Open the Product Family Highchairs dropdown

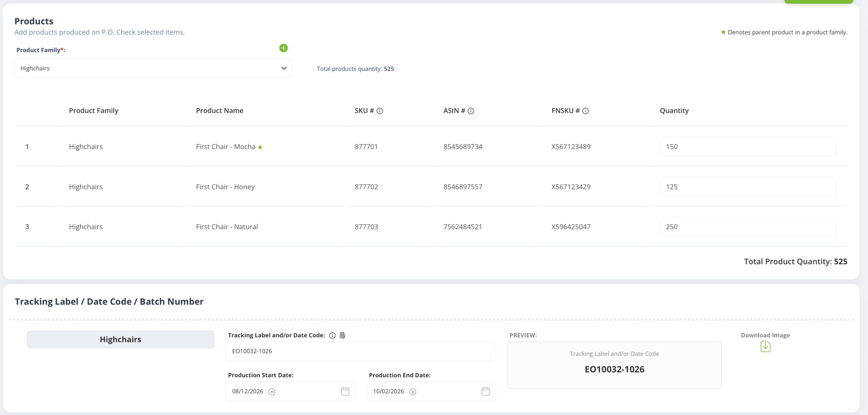pyautogui.click(x=153, y=68)
